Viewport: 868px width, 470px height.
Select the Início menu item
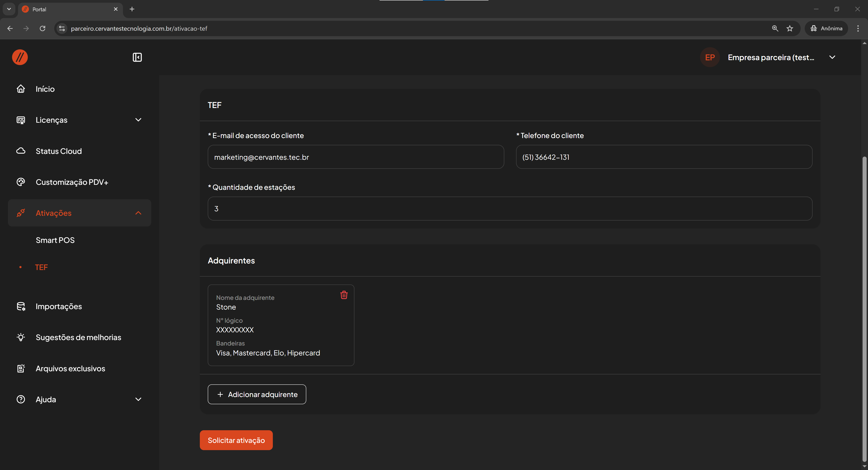coord(45,89)
